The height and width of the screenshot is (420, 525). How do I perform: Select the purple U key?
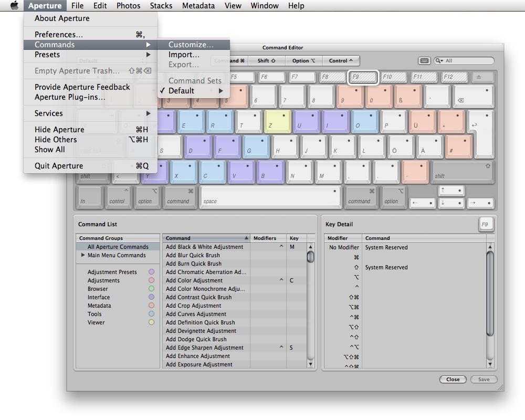[307, 121]
